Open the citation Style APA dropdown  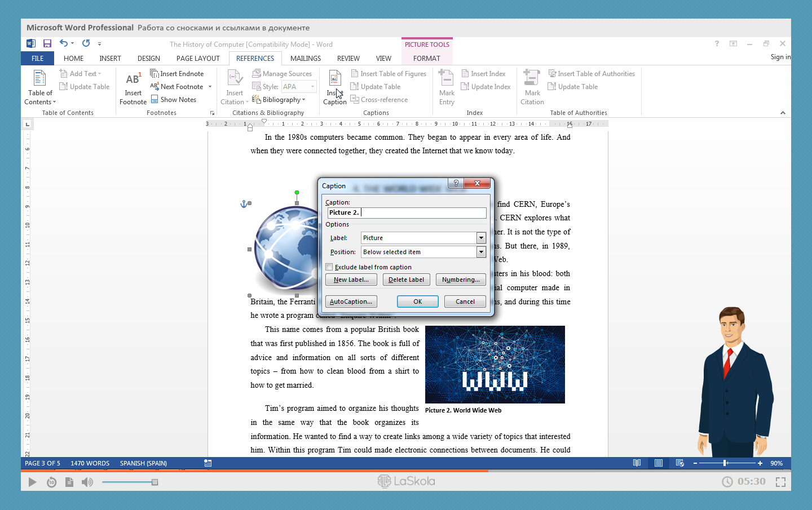(x=312, y=87)
